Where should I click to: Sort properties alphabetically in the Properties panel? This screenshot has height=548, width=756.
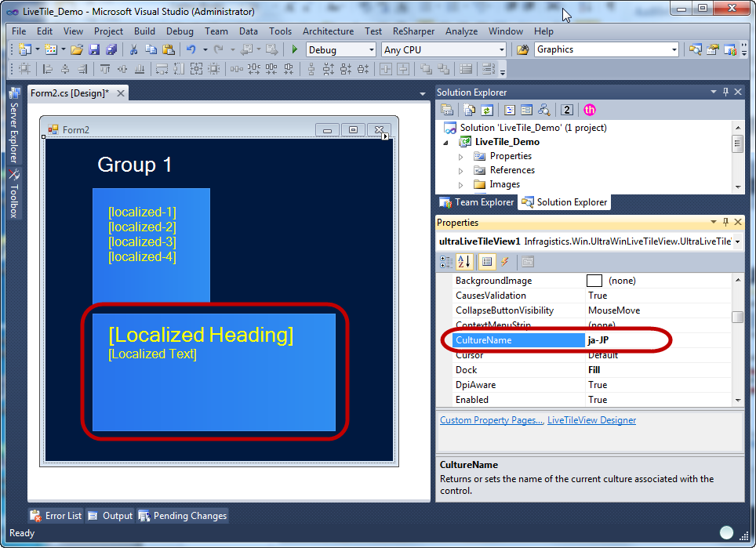(465, 262)
